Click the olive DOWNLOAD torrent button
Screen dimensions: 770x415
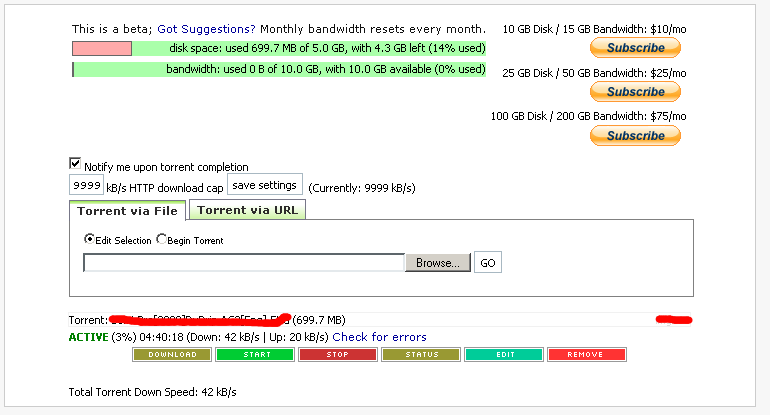172,355
